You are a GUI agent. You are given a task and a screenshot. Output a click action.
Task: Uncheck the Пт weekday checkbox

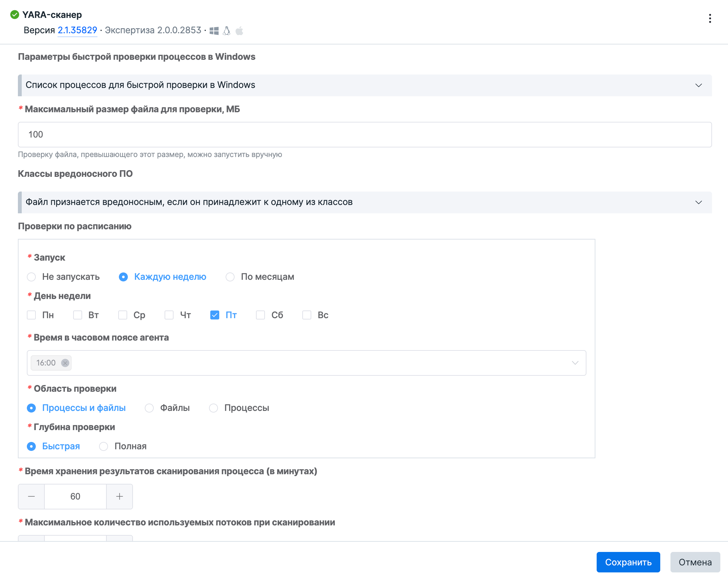pyautogui.click(x=215, y=315)
